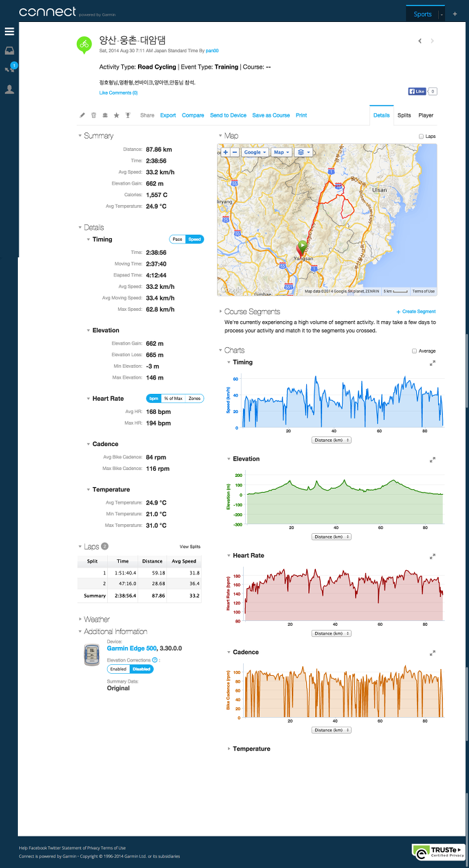Set Elevation Corrections to Disabled

pos(141,669)
